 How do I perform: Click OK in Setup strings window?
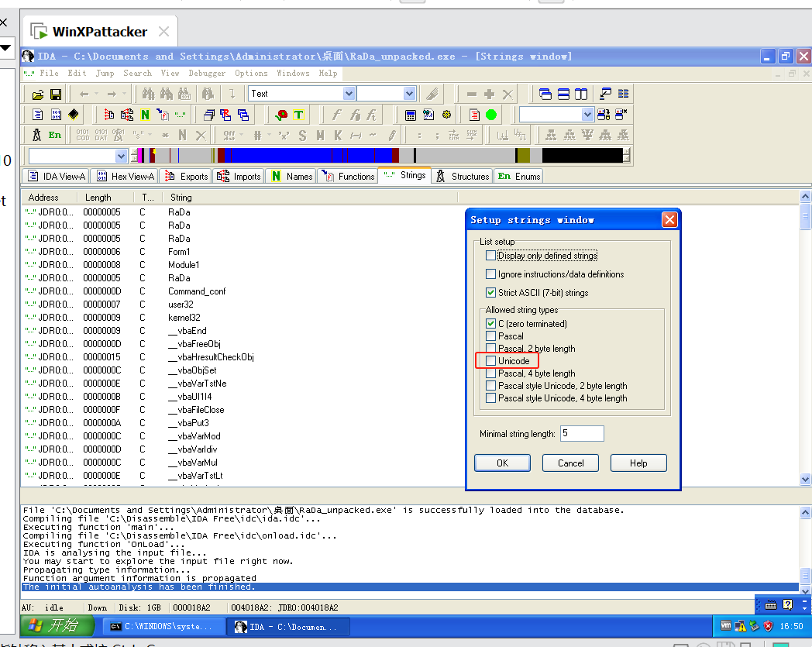[502, 463]
